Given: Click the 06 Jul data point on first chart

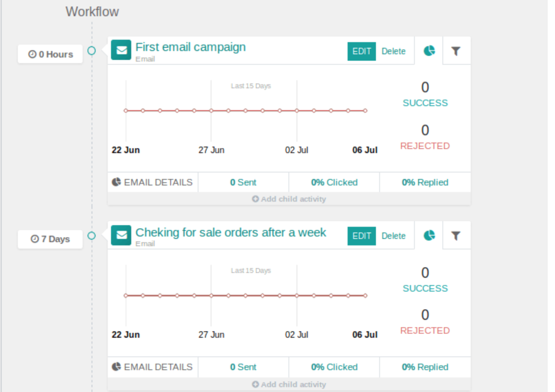Looking at the screenshot, I should click(365, 111).
